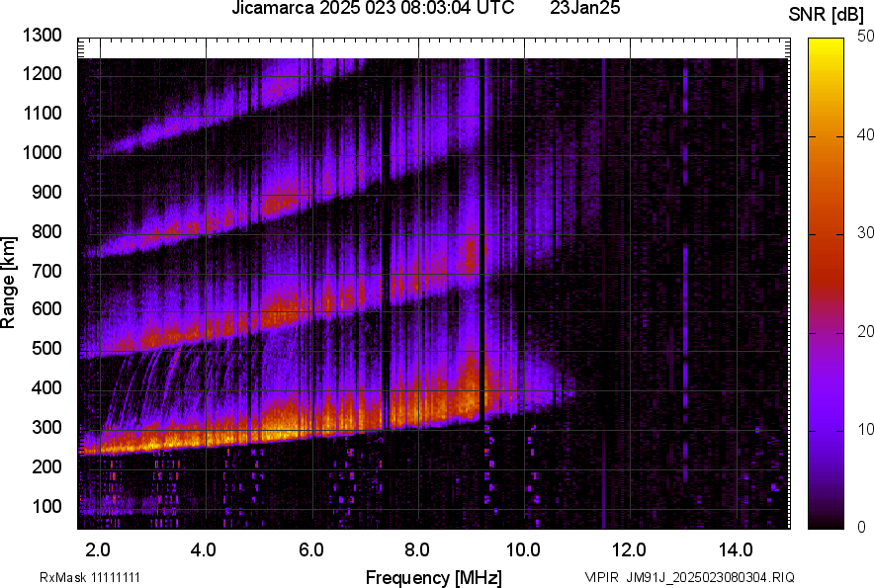Click the plot title 'Jicamarca 2025 023 08:03:04 UTC'

click(x=372, y=9)
